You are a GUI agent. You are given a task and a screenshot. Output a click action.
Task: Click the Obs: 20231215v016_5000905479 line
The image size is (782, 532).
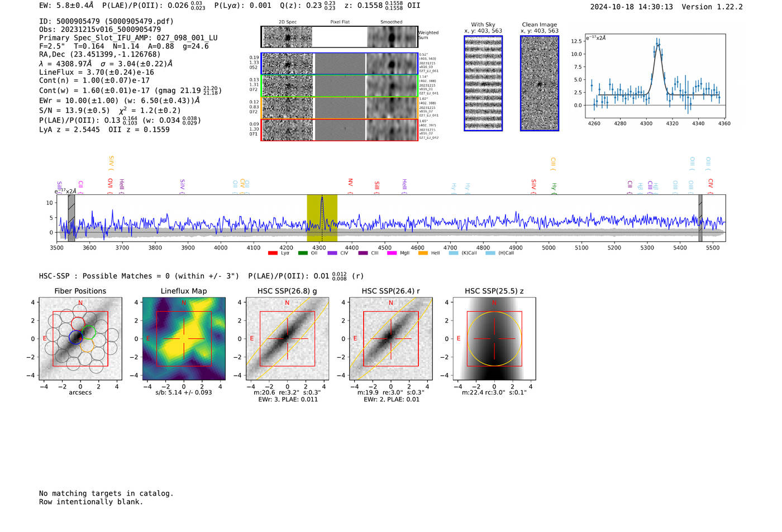click(100, 30)
